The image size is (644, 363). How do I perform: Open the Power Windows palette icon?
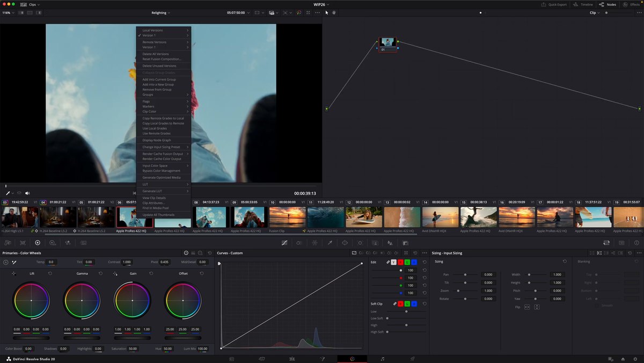point(345,243)
